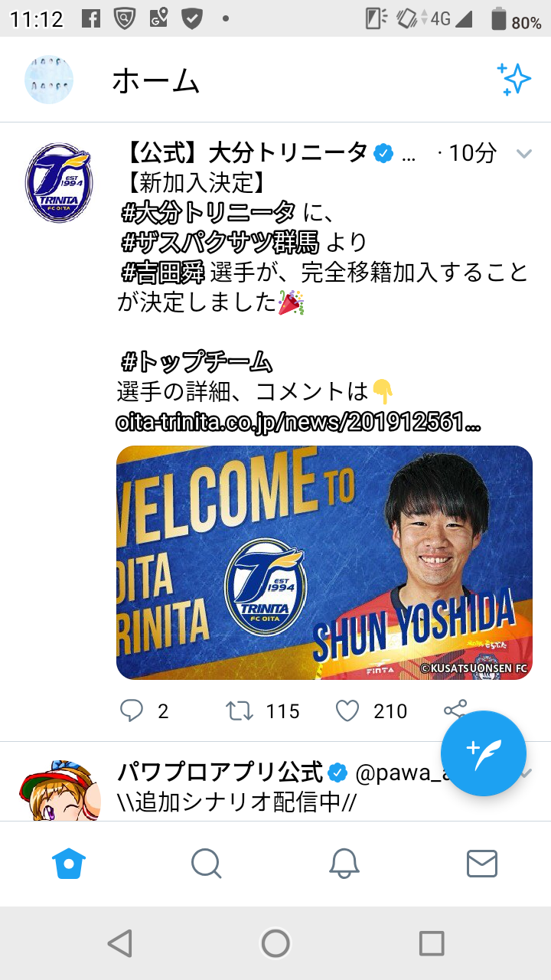This screenshot has width=551, height=980.
Task: Like the tweet with 210 likes
Action: (x=347, y=711)
